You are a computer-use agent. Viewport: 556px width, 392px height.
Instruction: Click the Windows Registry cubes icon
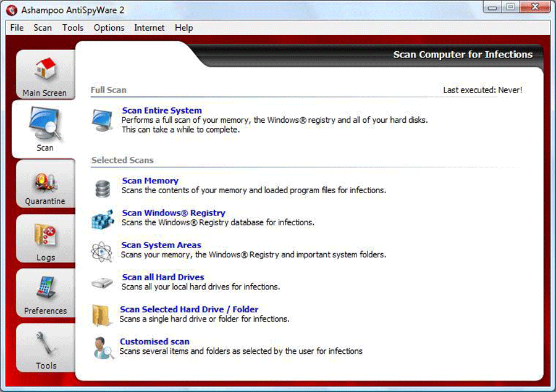(x=103, y=219)
